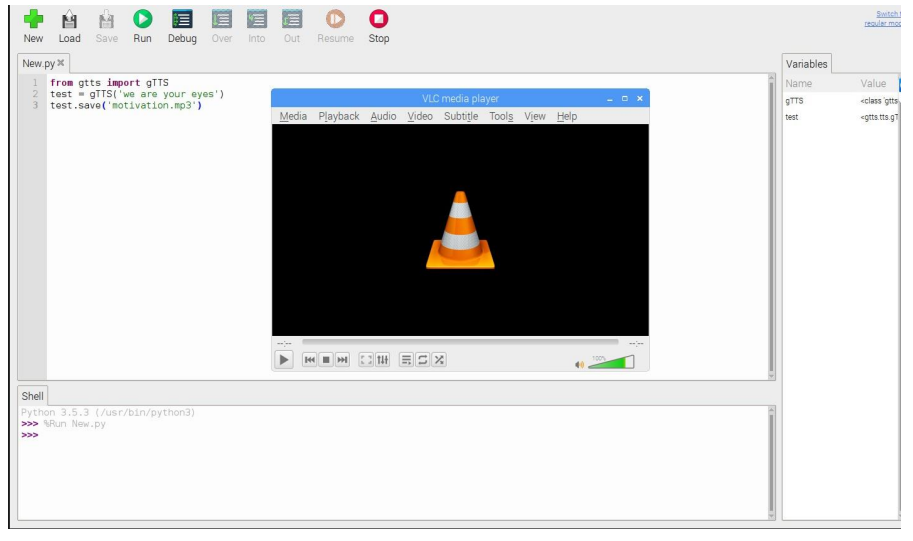913x541 pixels.
Task: Click the VLC seek progress bar
Action: [x=460, y=342]
